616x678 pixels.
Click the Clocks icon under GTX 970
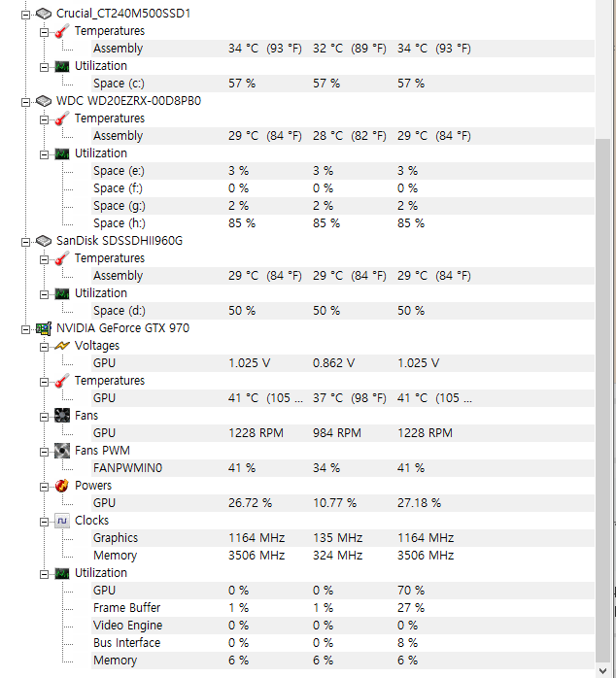tap(62, 521)
